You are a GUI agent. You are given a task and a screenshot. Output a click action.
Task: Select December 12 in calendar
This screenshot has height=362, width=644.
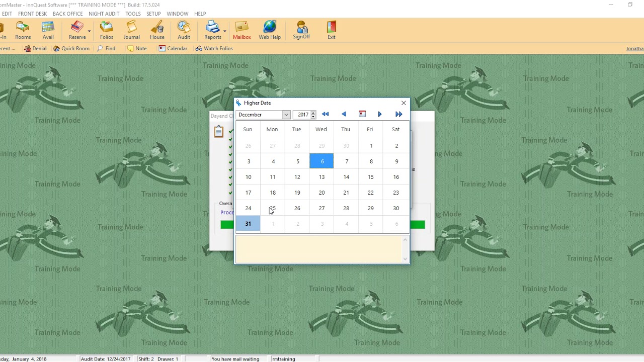(x=297, y=177)
